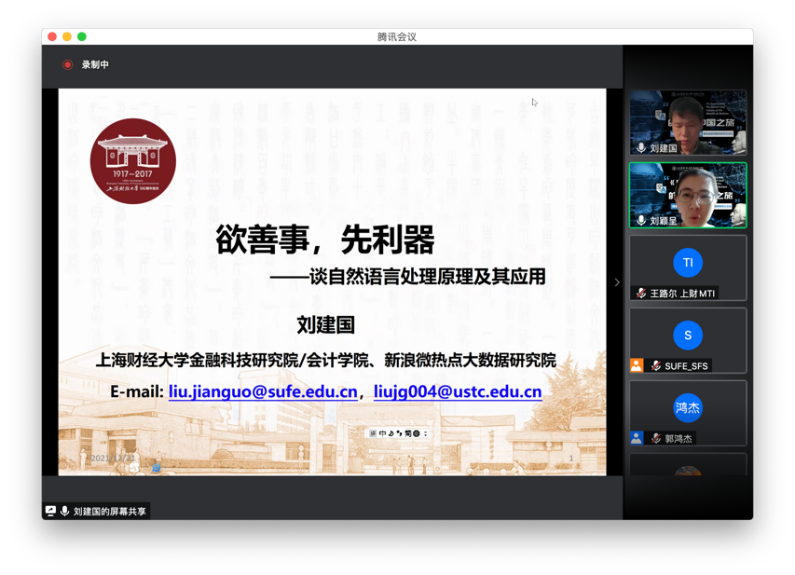The image size is (795, 575).
Task: Click the TI avatar of 王路尔
Action: (x=687, y=263)
